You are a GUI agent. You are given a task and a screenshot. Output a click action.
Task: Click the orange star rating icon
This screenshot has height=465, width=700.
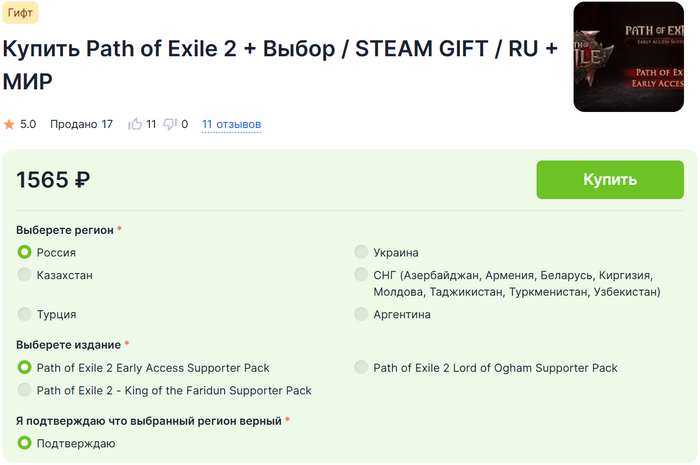coord(9,125)
